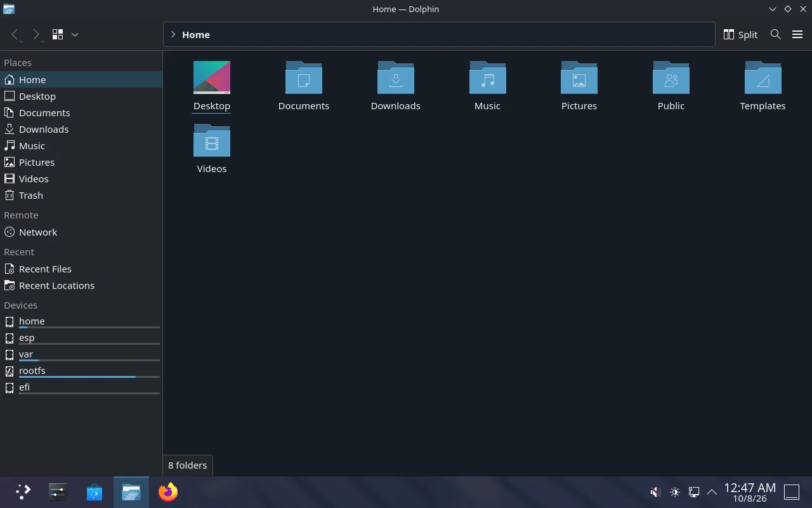Launch System Settings from the taskbar
812x508 pixels.
58,492
